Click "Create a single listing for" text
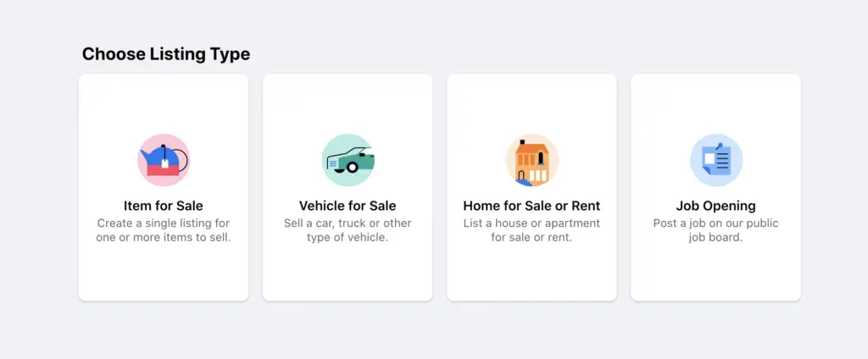 coord(164,224)
